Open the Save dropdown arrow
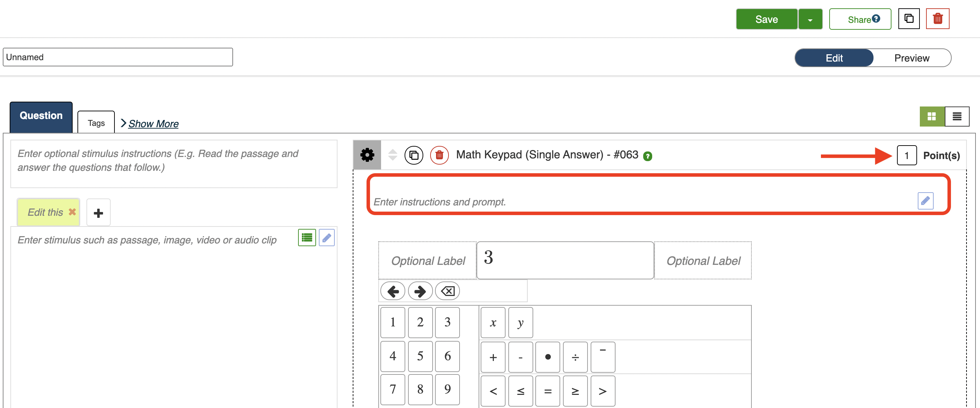This screenshot has height=408, width=980. pyautogui.click(x=810, y=19)
